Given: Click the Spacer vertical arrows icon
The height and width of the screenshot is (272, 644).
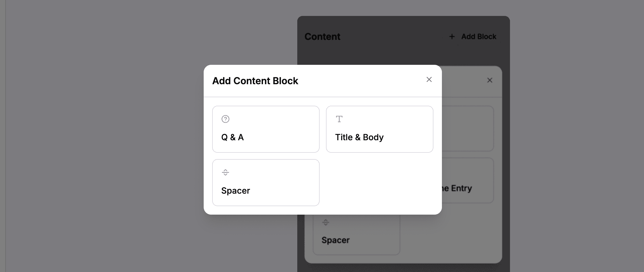Looking at the screenshot, I should [x=225, y=172].
